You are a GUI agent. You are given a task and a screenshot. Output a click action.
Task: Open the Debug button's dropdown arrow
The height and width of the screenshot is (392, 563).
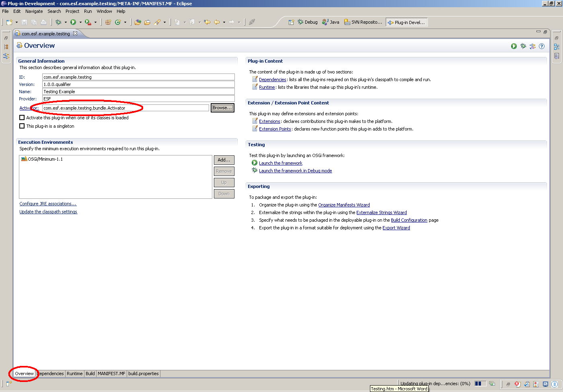point(66,22)
